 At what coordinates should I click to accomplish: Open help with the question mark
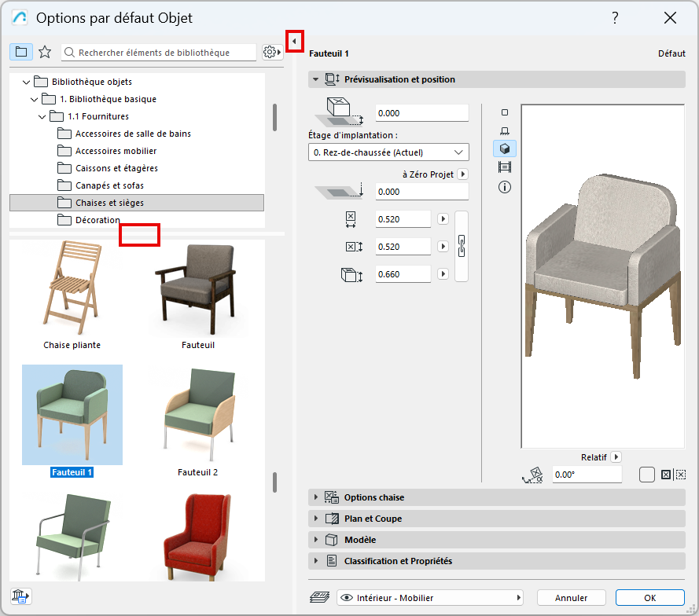tap(615, 18)
